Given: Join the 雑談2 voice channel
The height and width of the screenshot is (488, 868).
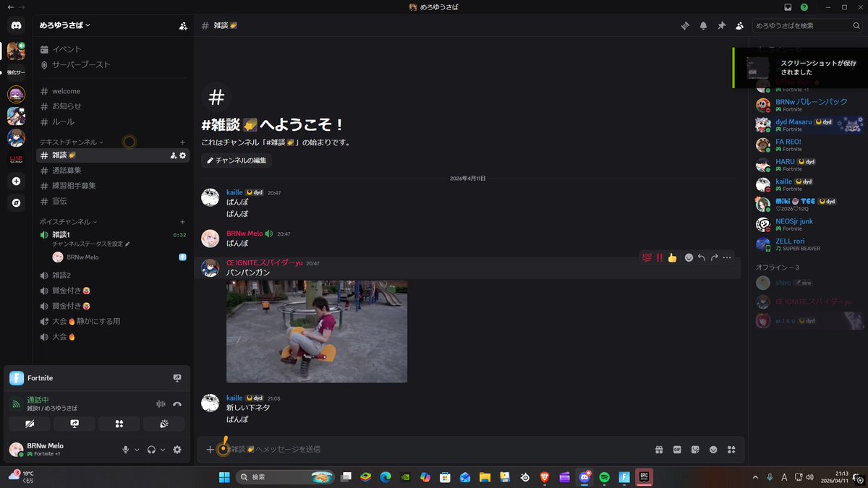Looking at the screenshot, I should 113,275.
